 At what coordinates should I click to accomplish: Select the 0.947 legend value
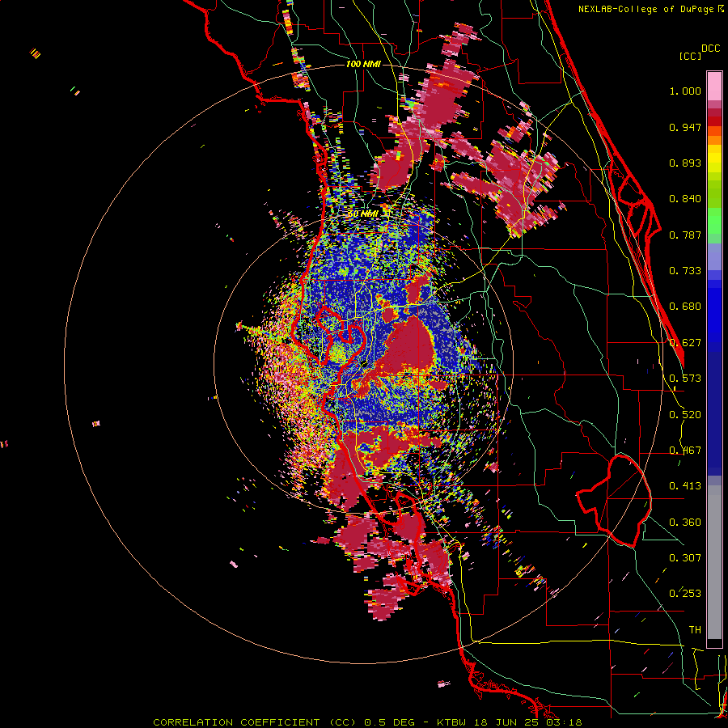[685, 127]
